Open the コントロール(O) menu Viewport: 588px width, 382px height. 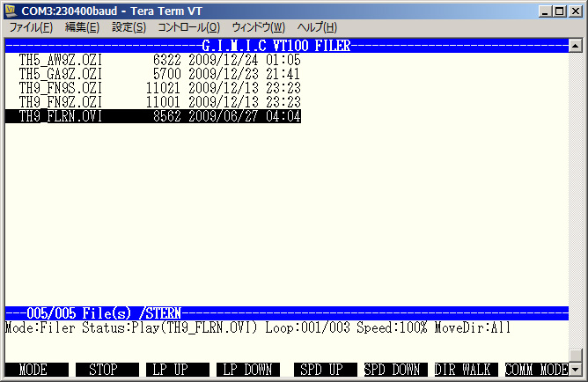[188, 27]
